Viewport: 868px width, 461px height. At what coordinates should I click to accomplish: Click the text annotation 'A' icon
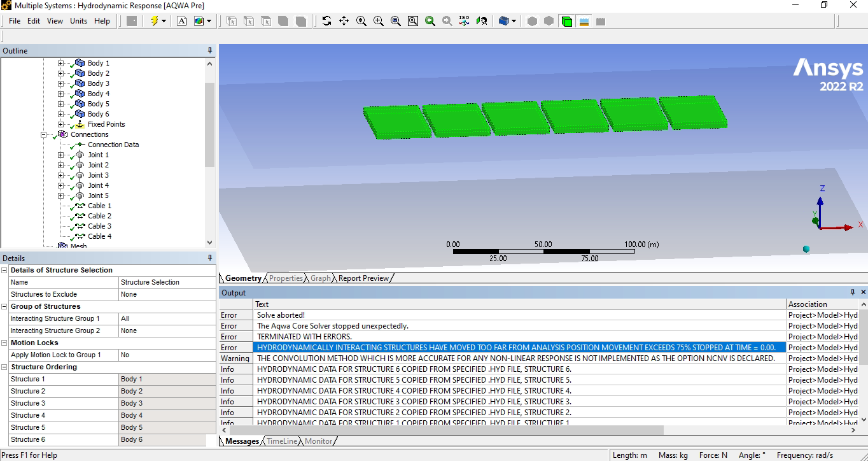[182, 21]
